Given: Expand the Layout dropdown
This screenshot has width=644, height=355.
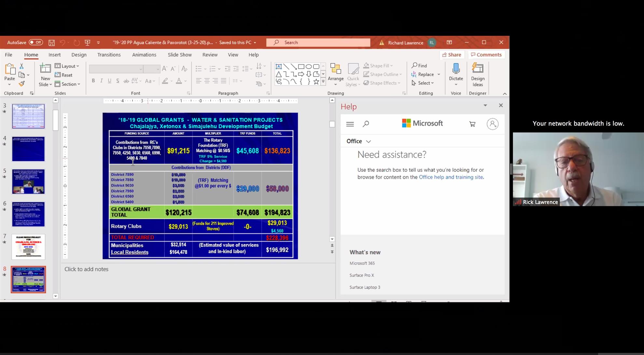Looking at the screenshot, I should pyautogui.click(x=67, y=66).
